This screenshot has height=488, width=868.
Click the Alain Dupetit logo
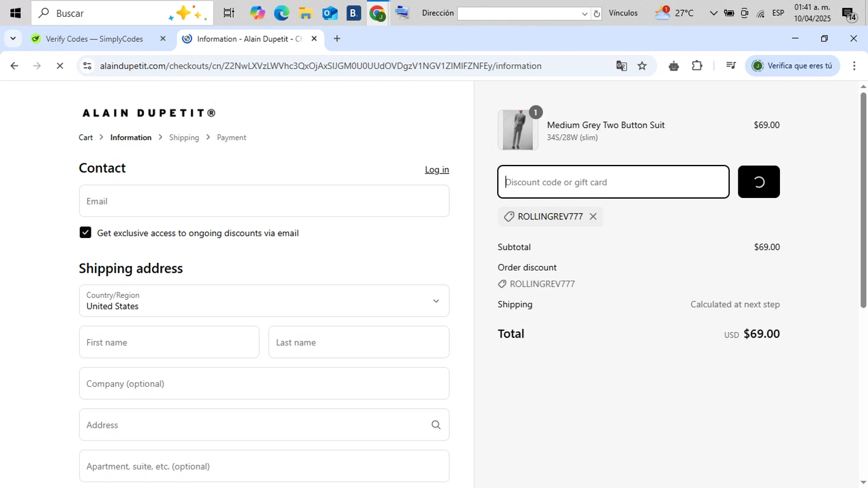[149, 113]
